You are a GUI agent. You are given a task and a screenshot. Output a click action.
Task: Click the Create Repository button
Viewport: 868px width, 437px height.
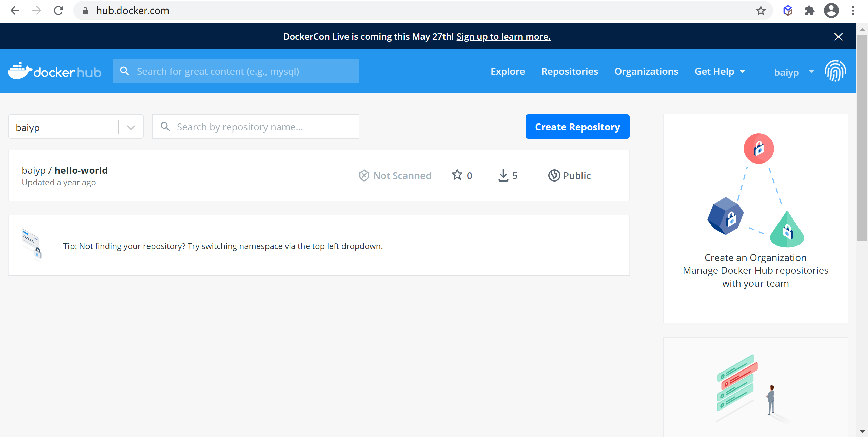[x=577, y=127]
